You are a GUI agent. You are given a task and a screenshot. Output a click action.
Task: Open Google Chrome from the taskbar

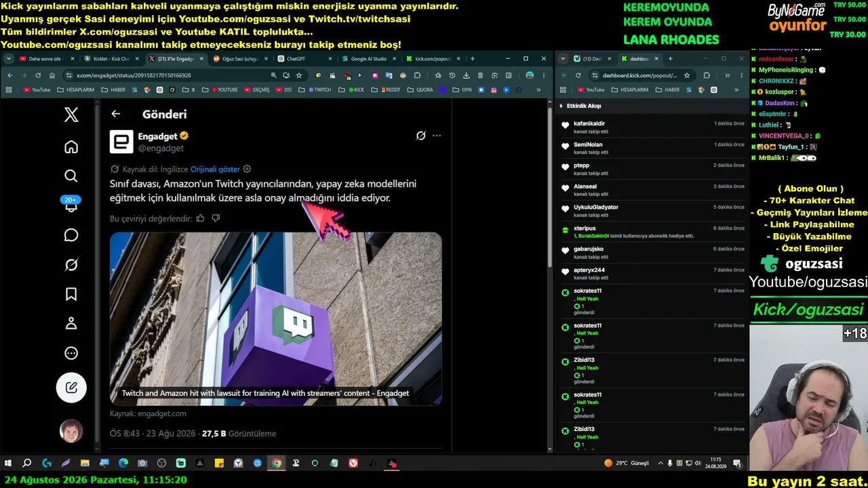click(x=277, y=464)
